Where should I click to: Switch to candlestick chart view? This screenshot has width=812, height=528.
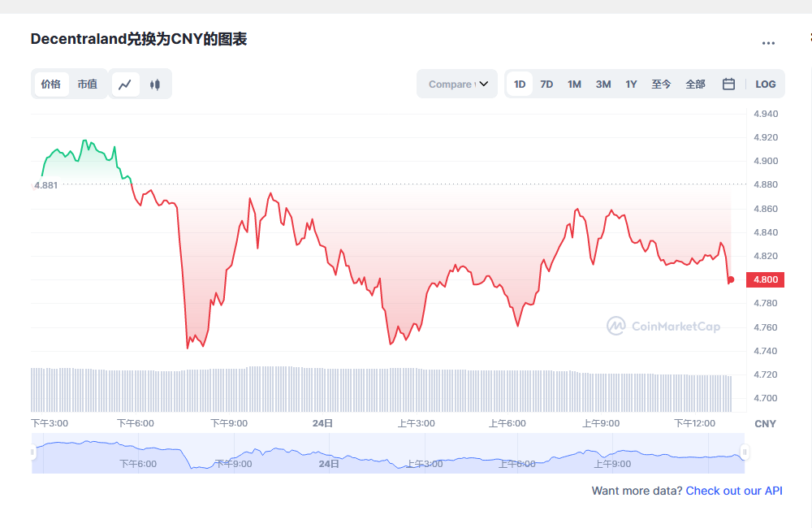click(155, 84)
